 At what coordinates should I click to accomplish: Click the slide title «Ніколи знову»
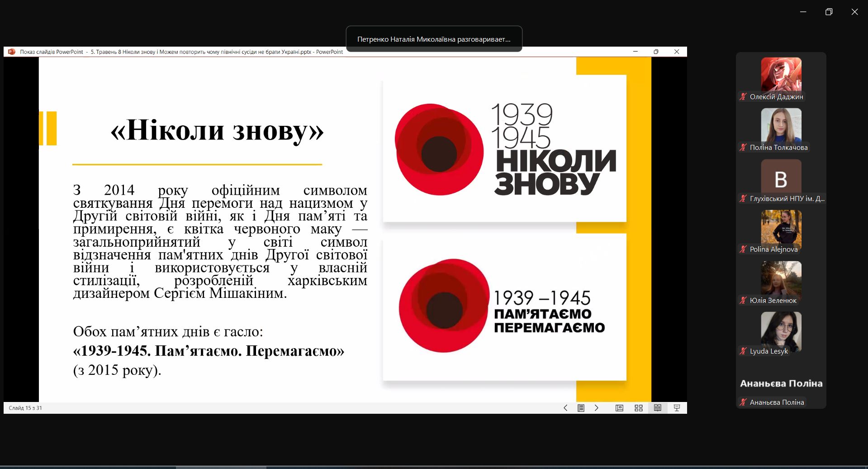(217, 130)
